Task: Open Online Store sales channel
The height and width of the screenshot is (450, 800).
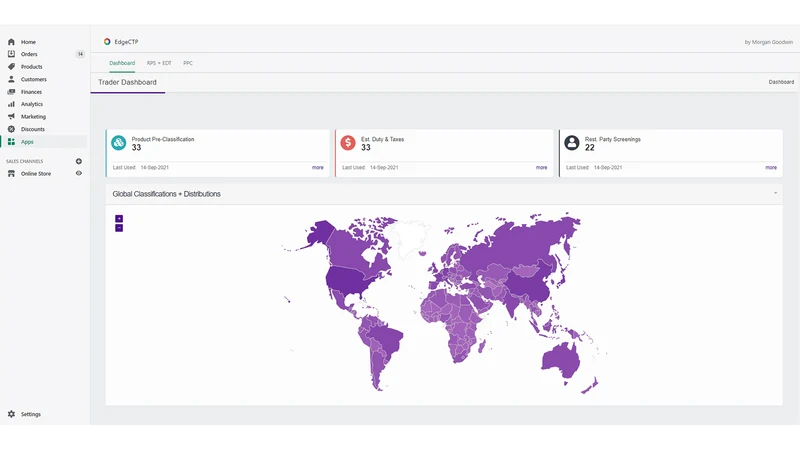Action: [x=36, y=173]
